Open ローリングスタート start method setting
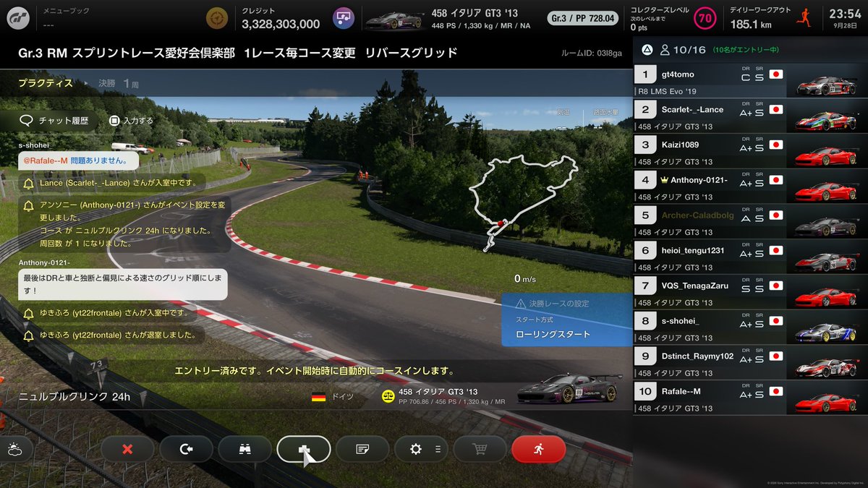868x488 pixels. coord(553,334)
